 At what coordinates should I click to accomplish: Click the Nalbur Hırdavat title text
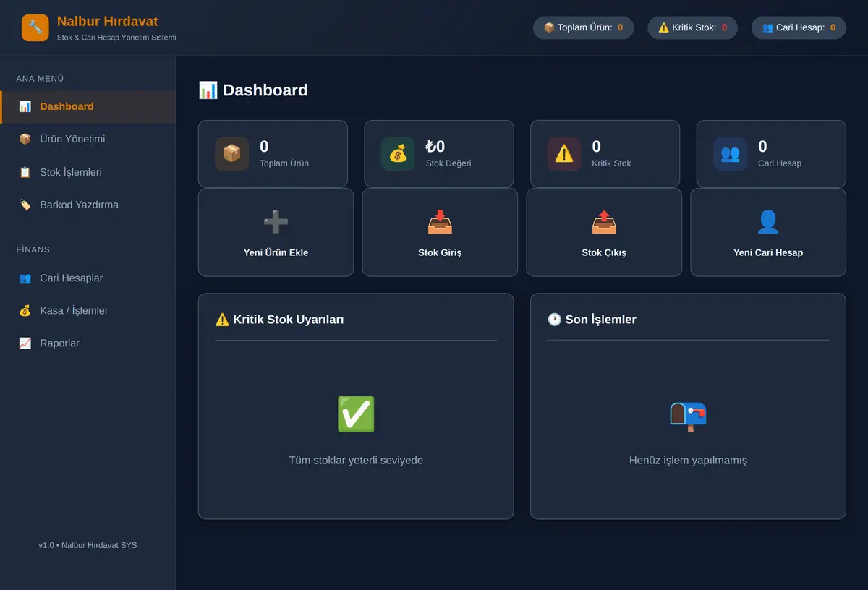tap(107, 22)
